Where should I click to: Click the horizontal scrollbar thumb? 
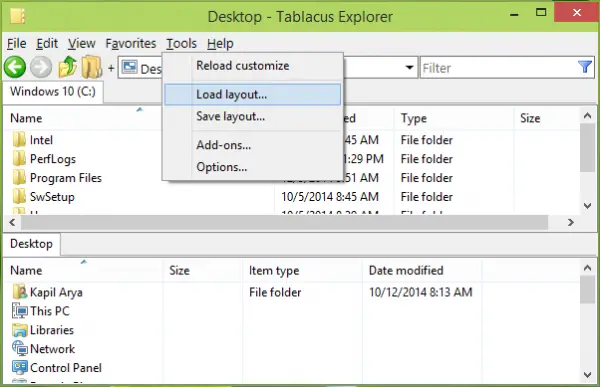click(x=284, y=222)
